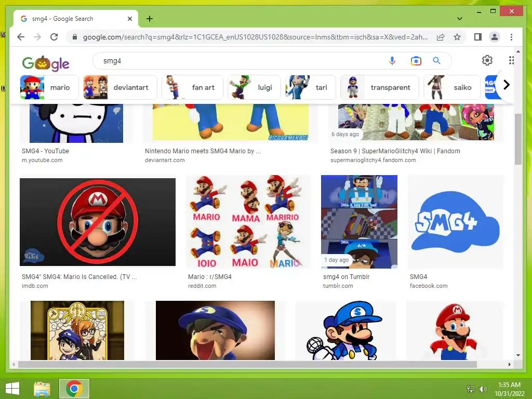Open Season 9 SuperMarioGlitchy4 Wiki result
Screen dimensions: 532x399
395,151
